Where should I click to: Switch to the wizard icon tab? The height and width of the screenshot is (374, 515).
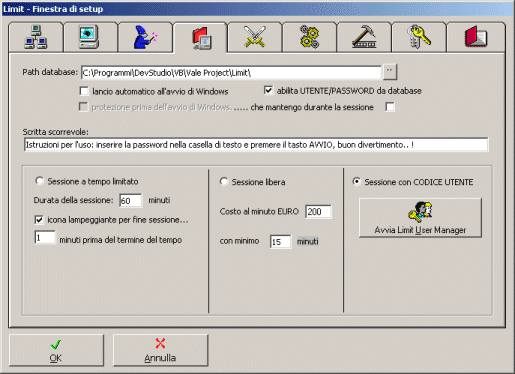[x=145, y=37]
